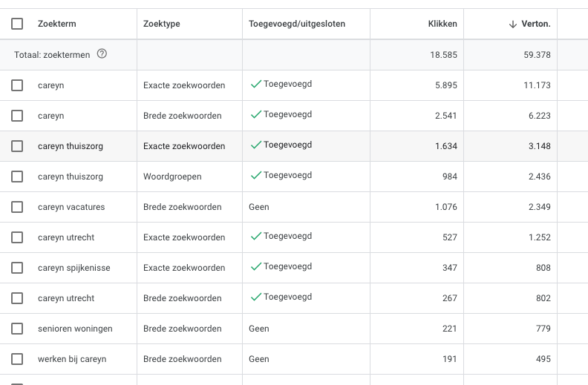Click total clicks value 18.585
The width and height of the screenshot is (588, 385).
click(x=444, y=55)
